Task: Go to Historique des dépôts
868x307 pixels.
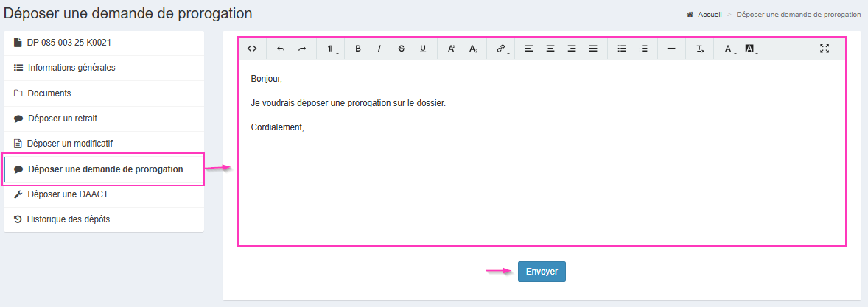Action: (x=68, y=219)
